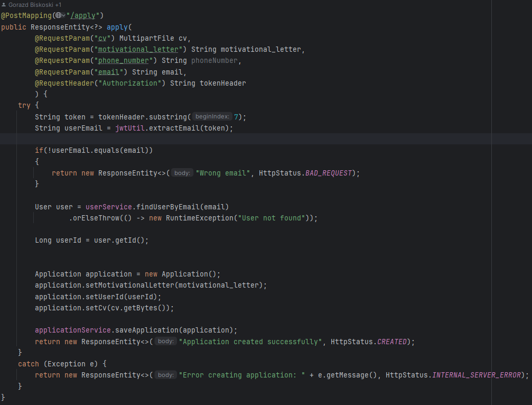
Task: Click the author person icon above the method
Action: [x=4, y=4]
